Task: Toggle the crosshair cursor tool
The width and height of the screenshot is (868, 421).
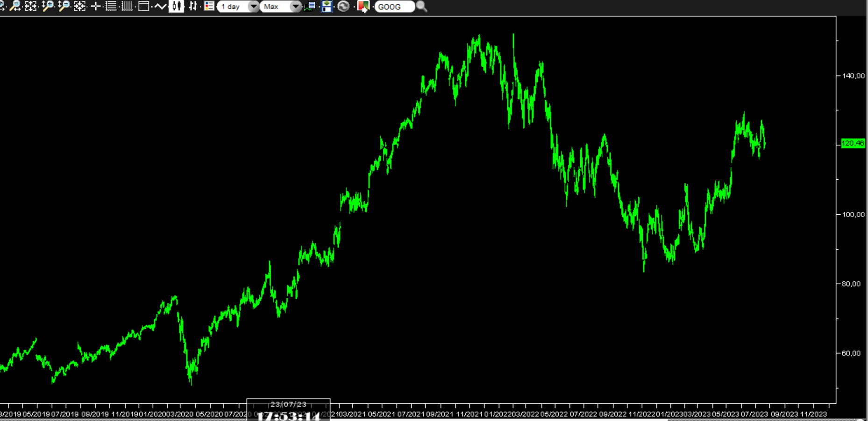Action: coord(96,6)
